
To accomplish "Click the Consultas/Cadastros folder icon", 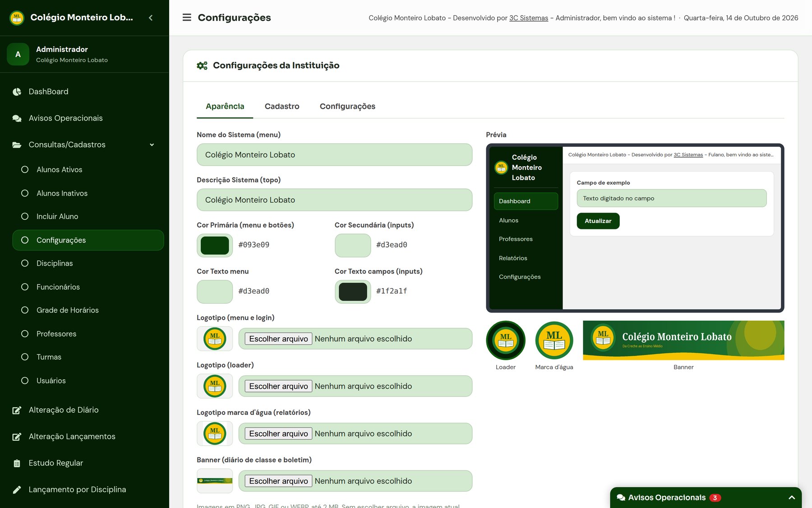I will pyautogui.click(x=17, y=145).
